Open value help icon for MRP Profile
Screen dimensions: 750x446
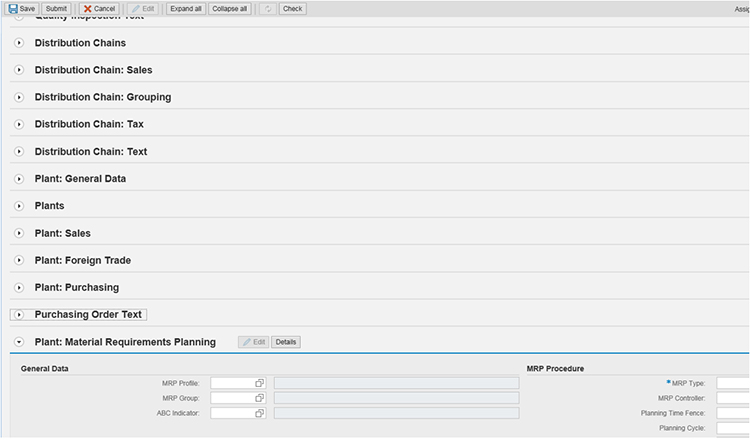[259, 383]
